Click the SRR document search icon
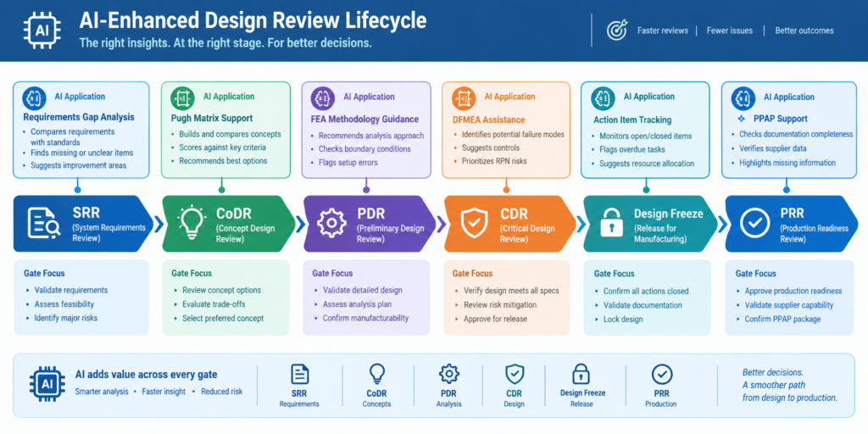 (x=45, y=223)
